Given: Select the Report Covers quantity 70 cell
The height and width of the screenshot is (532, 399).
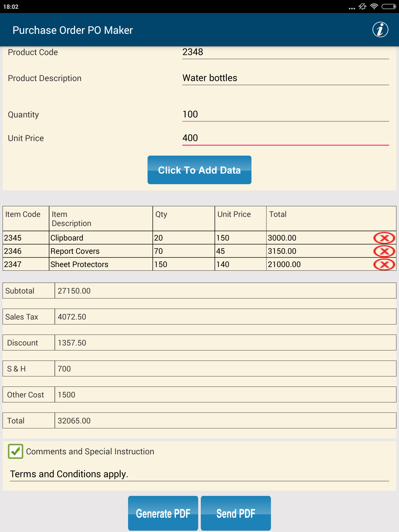Looking at the screenshot, I should pos(184,251).
